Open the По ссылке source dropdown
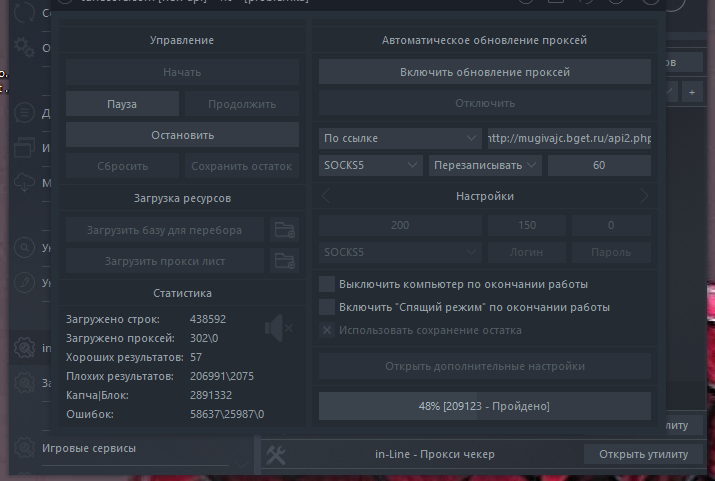Image resolution: width=715 pixels, height=481 pixels. (400, 138)
